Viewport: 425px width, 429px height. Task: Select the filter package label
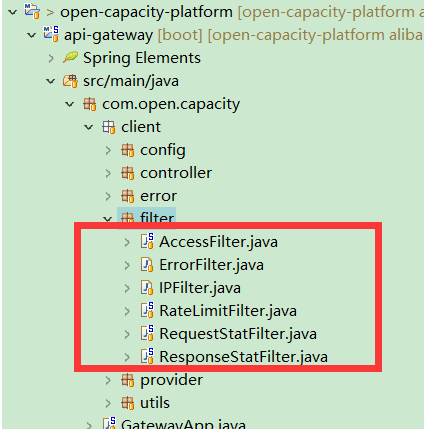(157, 219)
